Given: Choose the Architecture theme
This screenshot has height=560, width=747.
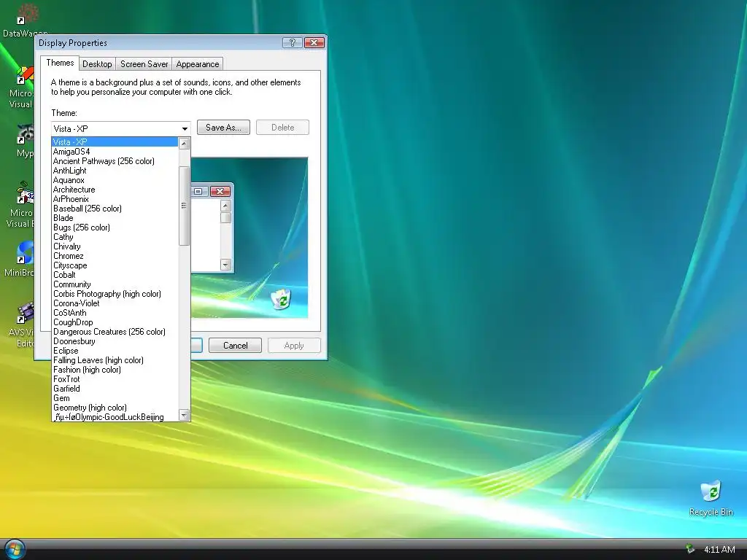Looking at the screenshot, I should pos(115,190).
